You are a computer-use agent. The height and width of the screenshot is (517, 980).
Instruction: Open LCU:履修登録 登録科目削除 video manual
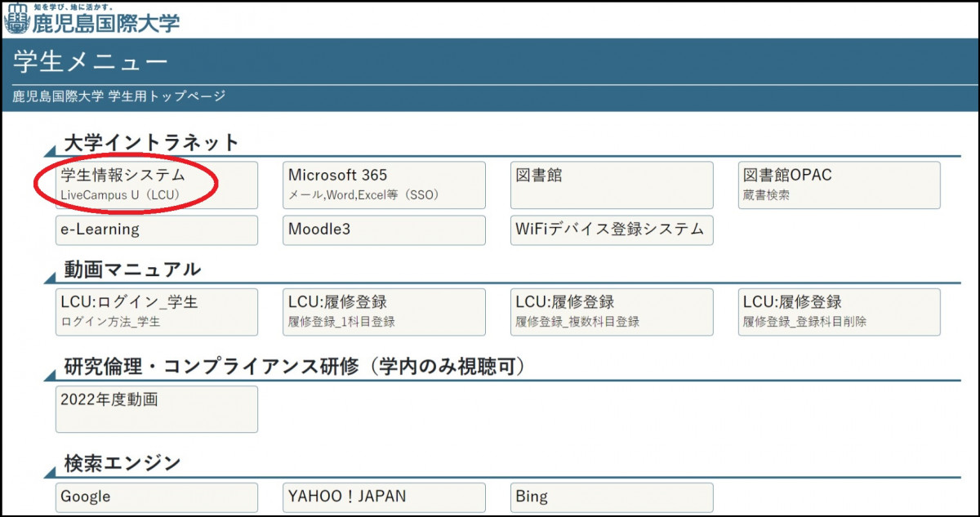pos(839,312)
